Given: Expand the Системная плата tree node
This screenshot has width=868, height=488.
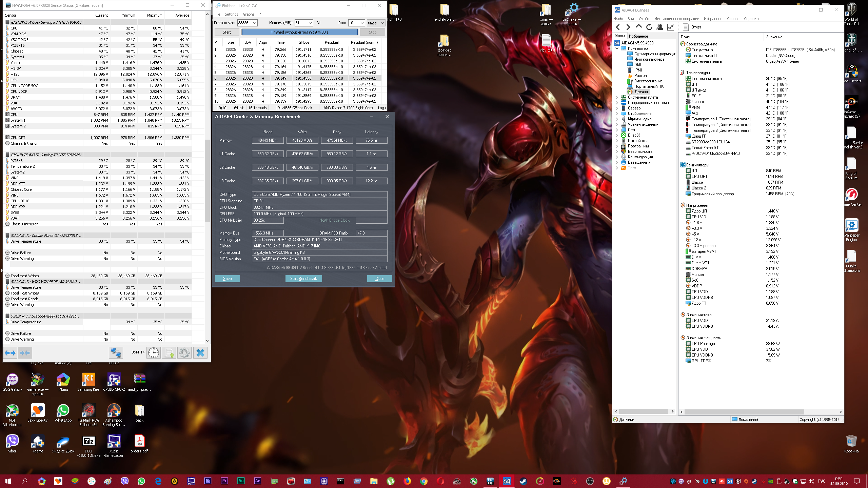Looking at the screenshot, I should point(617,97).
